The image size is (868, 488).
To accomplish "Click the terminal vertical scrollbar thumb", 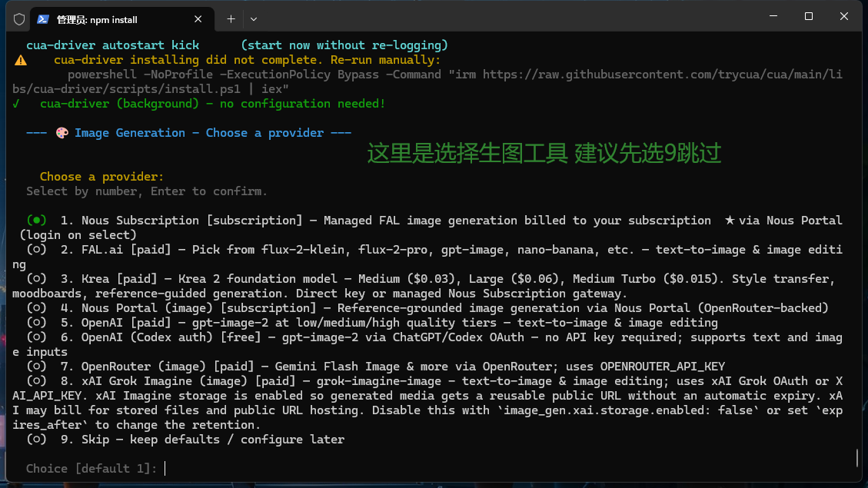I will point(857,457).
